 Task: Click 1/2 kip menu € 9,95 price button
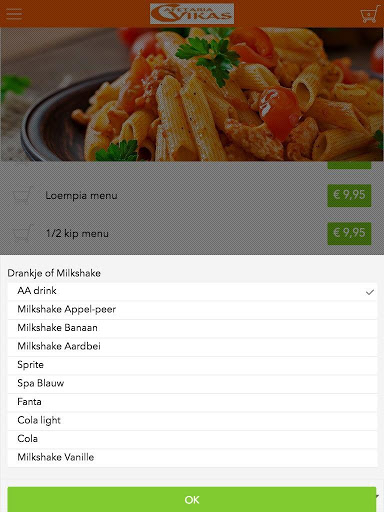tap(349, 233)
